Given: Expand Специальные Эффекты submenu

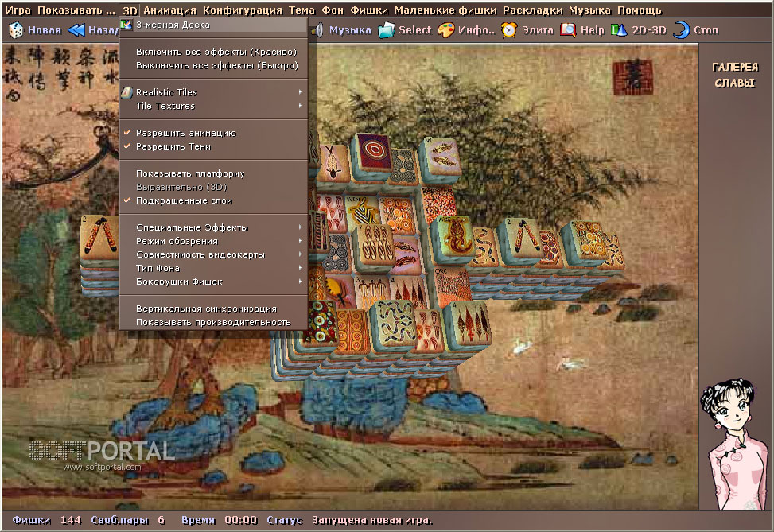Looking at the screenshot, I should click(213, 227).
